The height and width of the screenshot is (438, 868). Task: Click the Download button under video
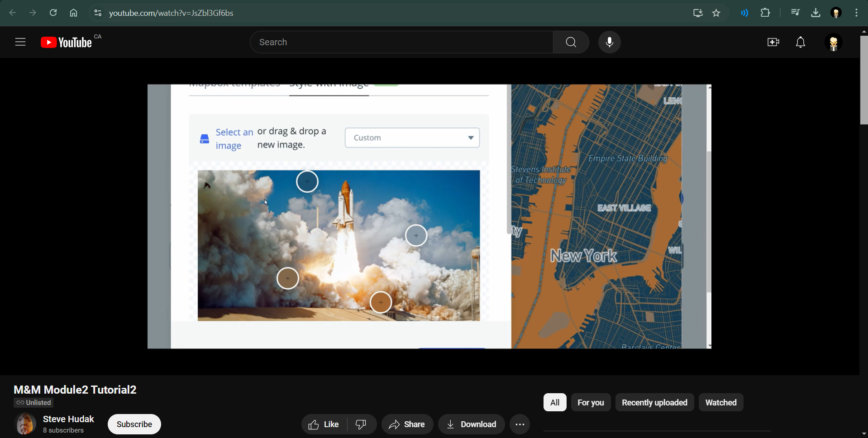coord(471,424)
